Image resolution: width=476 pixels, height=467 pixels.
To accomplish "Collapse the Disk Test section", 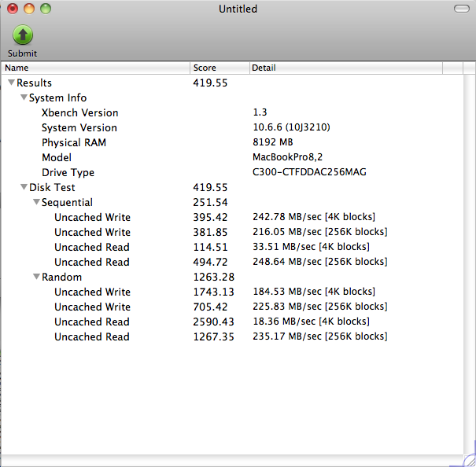I will pyautogui.click(x=24, y=187).
